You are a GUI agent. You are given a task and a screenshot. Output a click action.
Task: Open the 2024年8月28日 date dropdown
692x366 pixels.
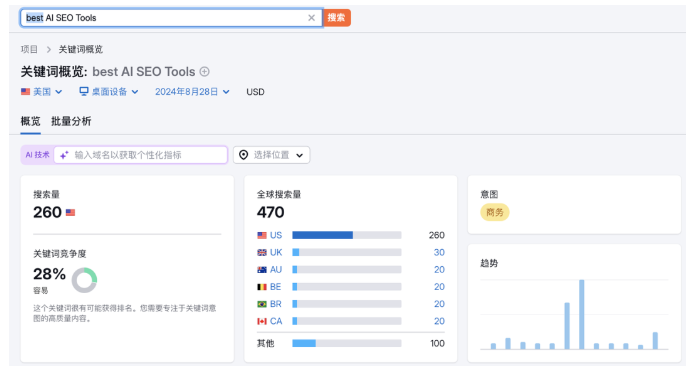[192, 92]
